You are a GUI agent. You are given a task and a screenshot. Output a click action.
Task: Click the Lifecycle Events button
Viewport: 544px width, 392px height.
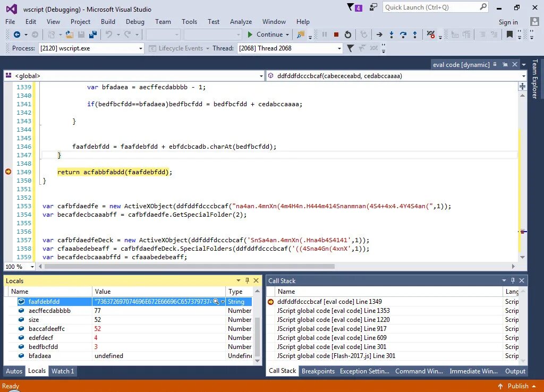179,48
